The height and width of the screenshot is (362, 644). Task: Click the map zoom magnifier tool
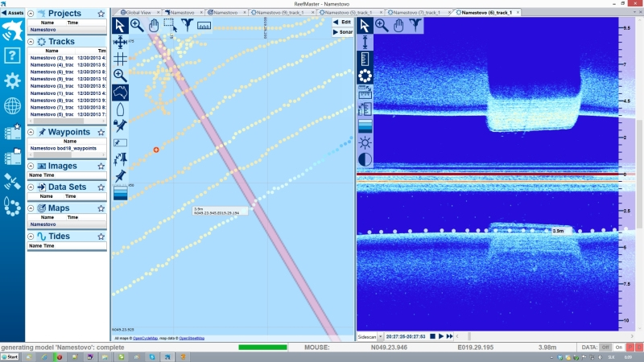[x=137, y=25]
